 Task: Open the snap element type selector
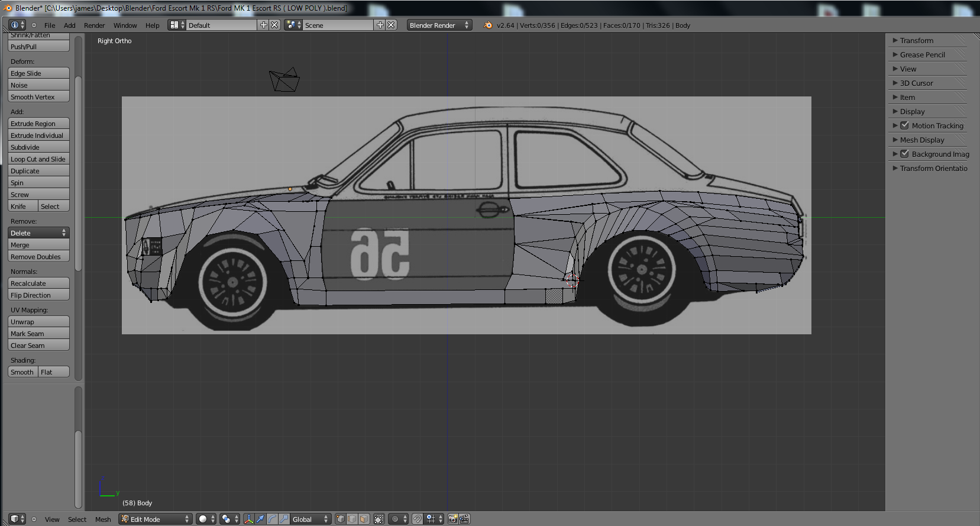435,519
